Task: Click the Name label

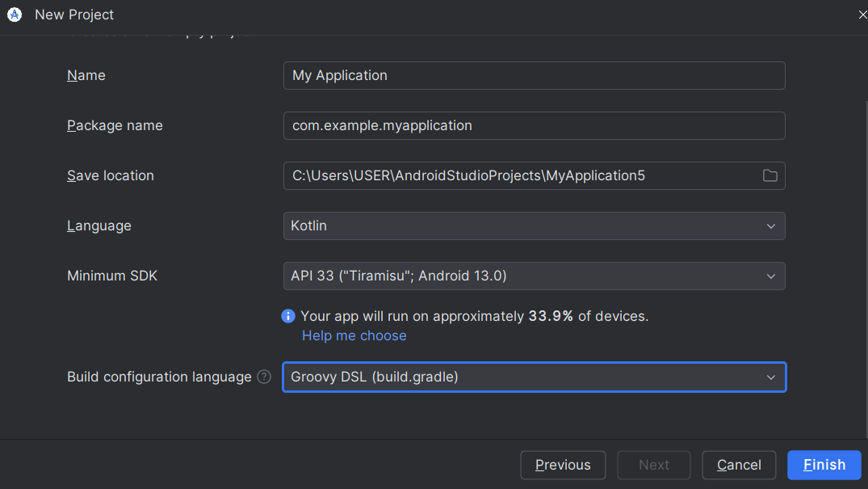Action: [86, 75]
